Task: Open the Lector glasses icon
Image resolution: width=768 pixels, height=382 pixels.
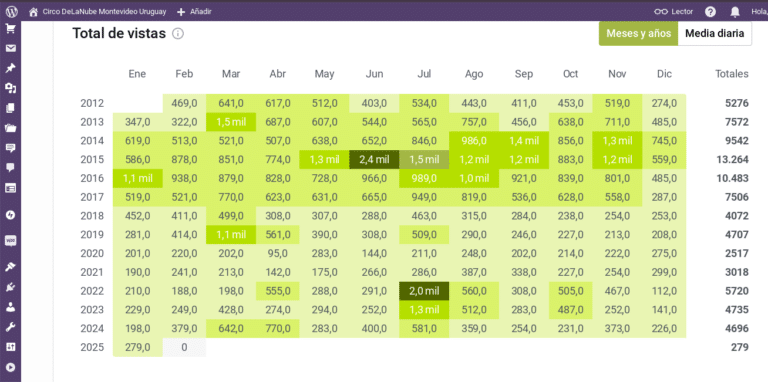Action: [661, 12]
